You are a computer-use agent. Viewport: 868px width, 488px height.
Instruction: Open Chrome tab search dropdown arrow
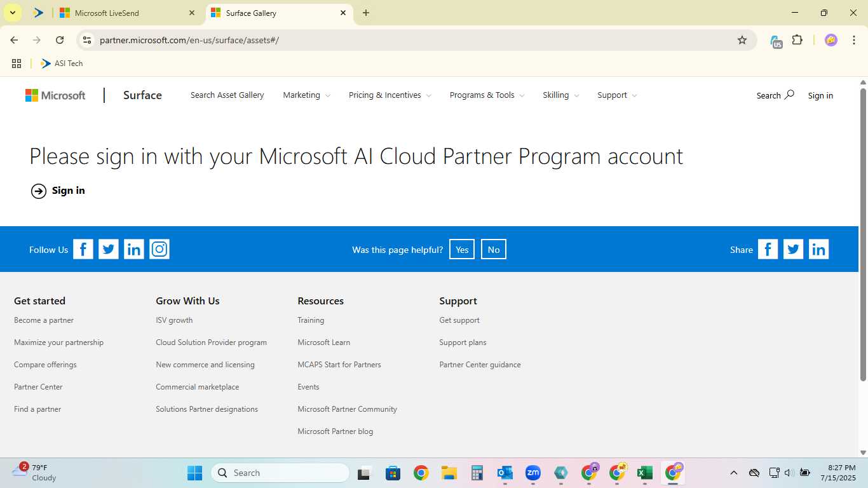point(12,13)
